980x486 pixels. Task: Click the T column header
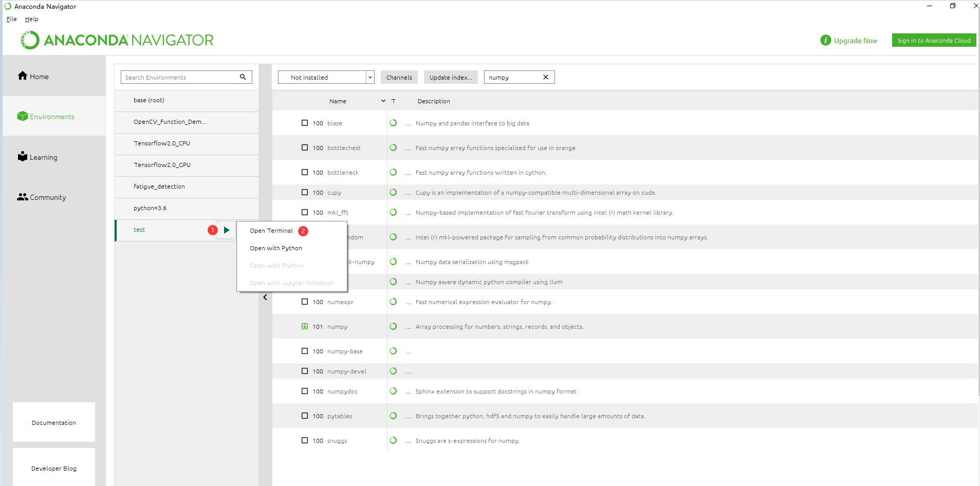point(394,101)
